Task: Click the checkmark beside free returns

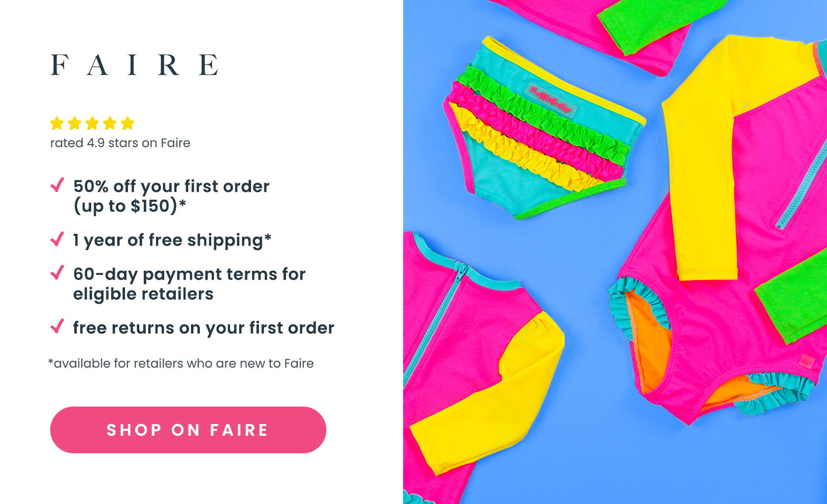Action: 58,326
